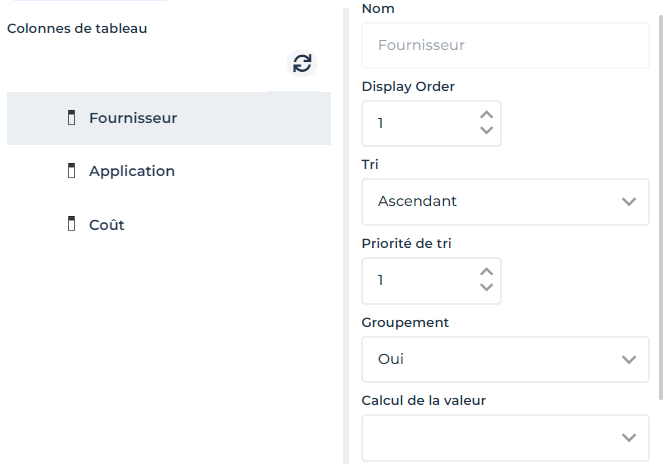
Task: Click the column icon beside Coût
Action: (x=71, y=225)
